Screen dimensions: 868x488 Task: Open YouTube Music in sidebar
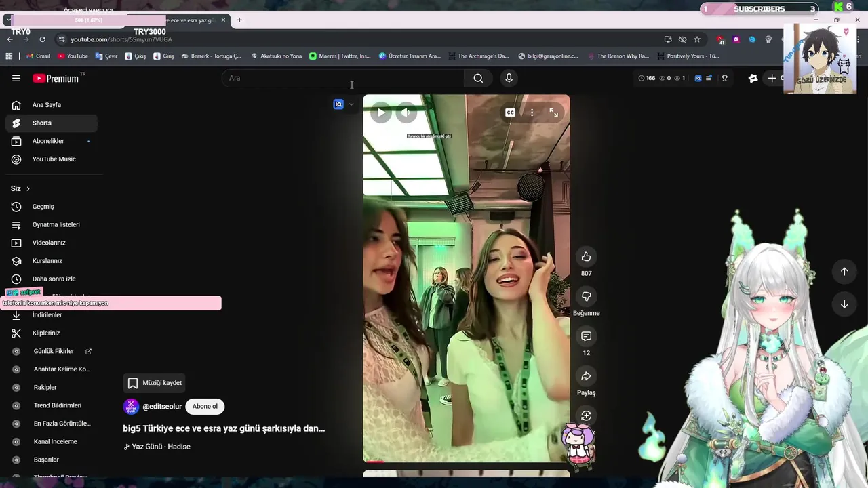click(x=52, y=159)
